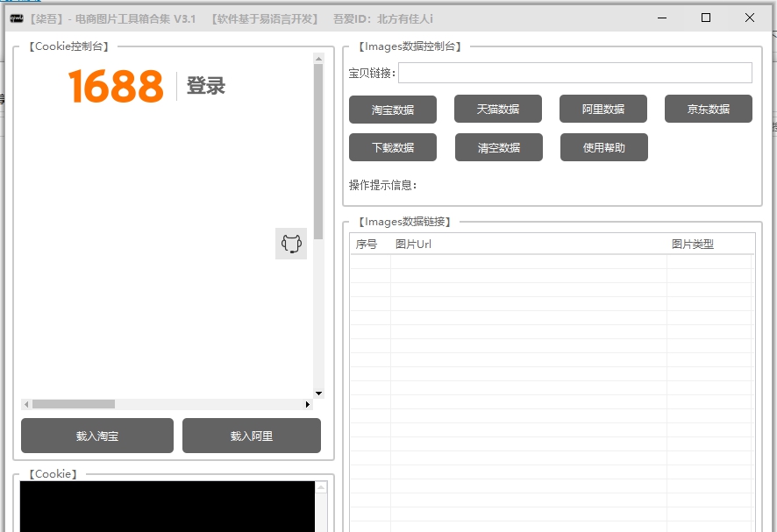Click the 下载数据 button
Viewport: 777px width, 532px height.
pyautogui.click(x=393, y=147)
